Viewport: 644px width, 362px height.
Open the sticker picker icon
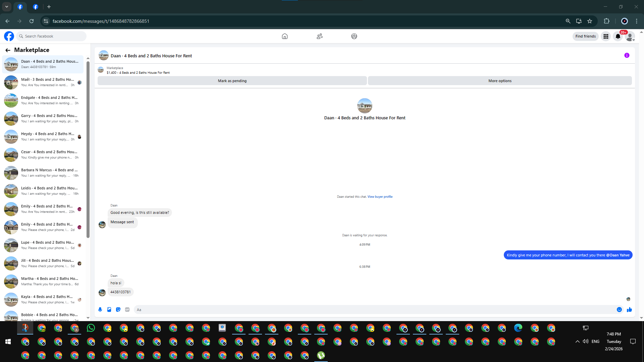pyautogui.click(x=118, y=310)
